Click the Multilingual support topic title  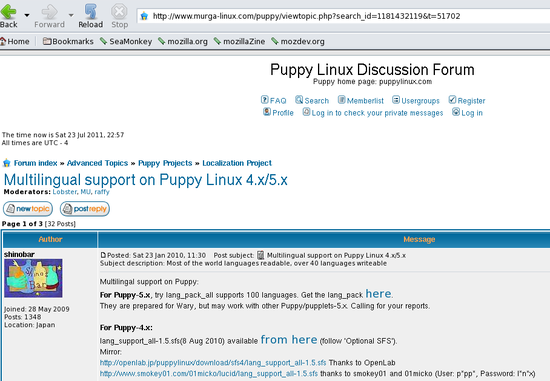pyautogui.click(x=146, y=180)
